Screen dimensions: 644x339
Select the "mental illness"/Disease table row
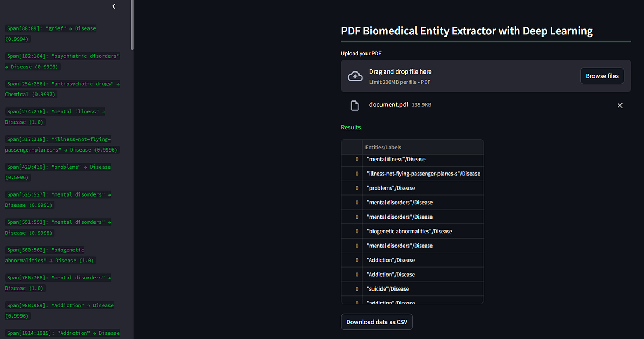pyautogui.click(x=423, y=159)
